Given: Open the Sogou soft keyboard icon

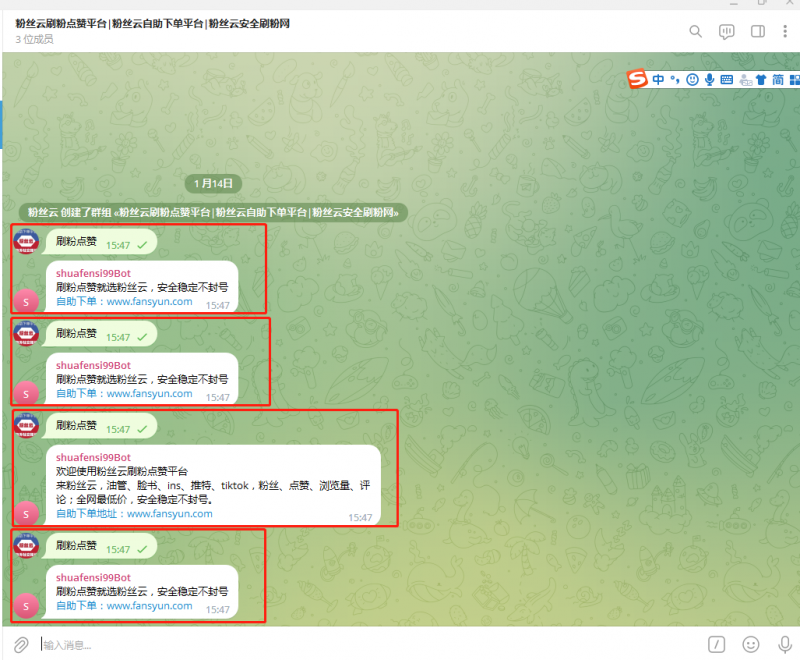Looking at the screenshot, I should 727,80.
